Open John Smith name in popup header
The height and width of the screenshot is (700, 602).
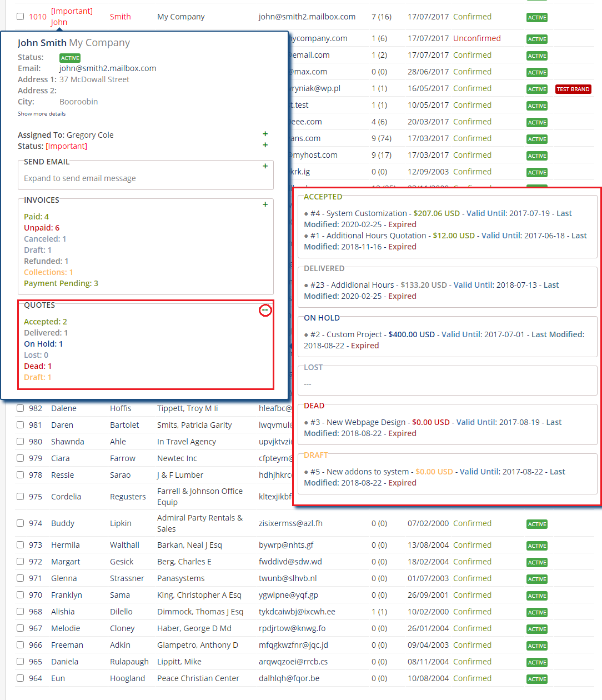click(x=42, y=43)
